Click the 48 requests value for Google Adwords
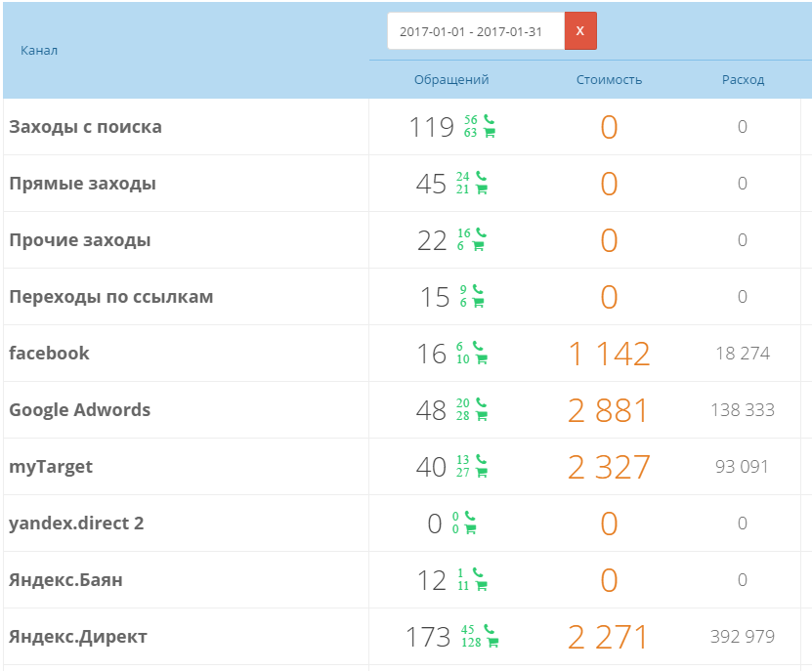Viewport: 812px width, 671px height. point(431,410)
